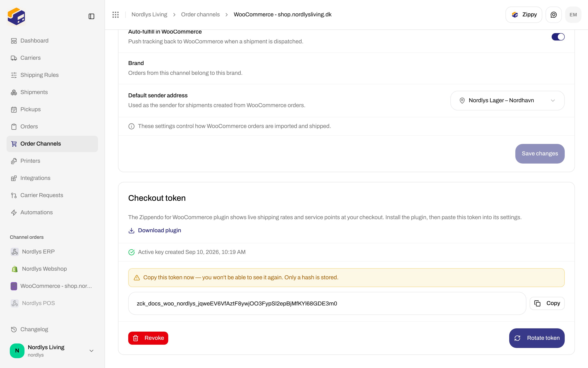The width and height of the screenshot is (588, 368).
Task: Click the Integrations icon in sidebar
Action: pos(14,178)
